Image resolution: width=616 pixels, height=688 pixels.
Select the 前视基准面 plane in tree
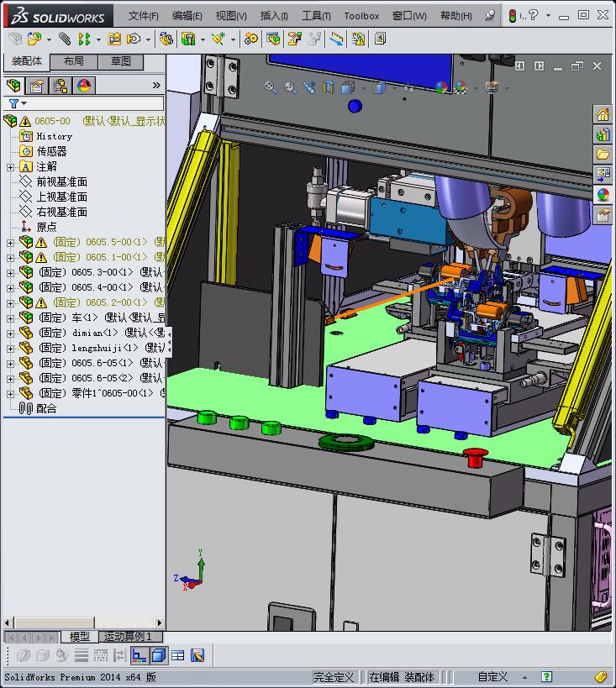click(x=61, y=181)
